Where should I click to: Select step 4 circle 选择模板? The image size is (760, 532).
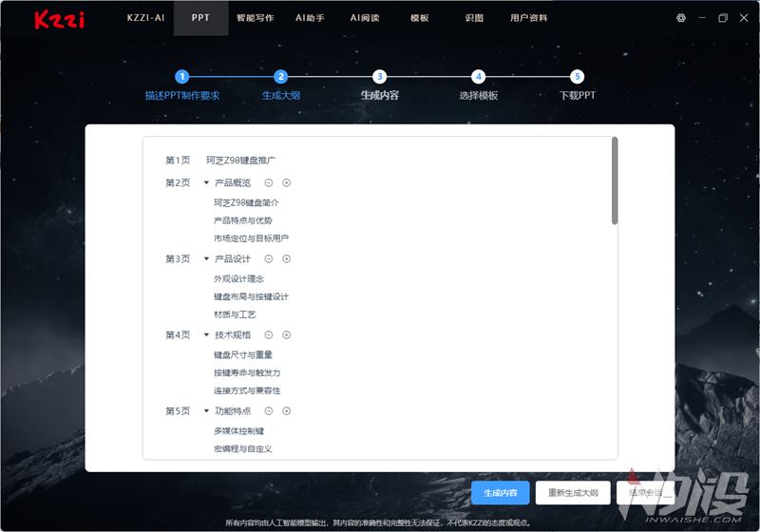(x=479, y=77)
